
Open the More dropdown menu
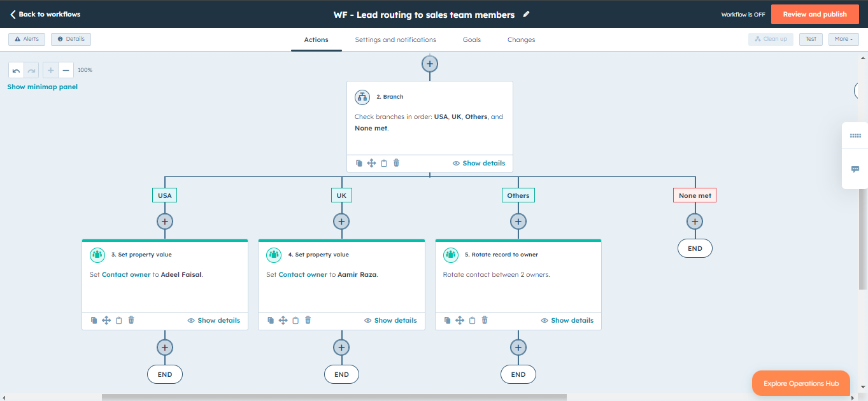click(x=843, y=39)
